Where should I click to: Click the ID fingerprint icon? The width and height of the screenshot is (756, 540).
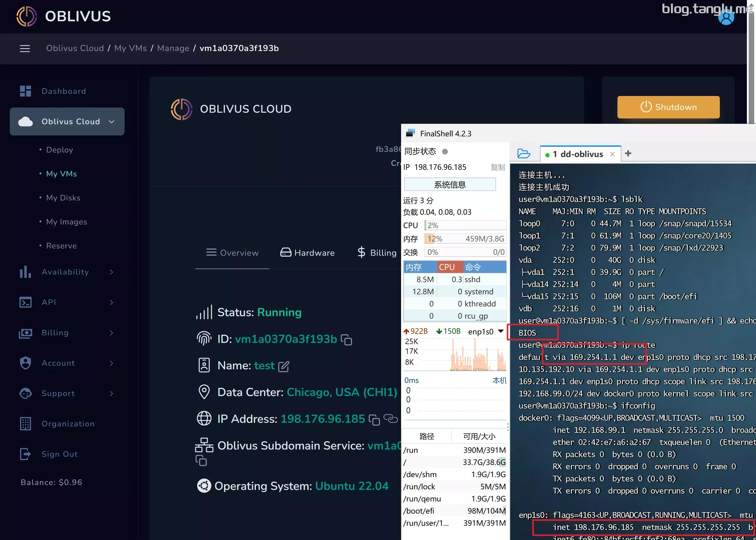pyautogui.click(x=204, y=339)
